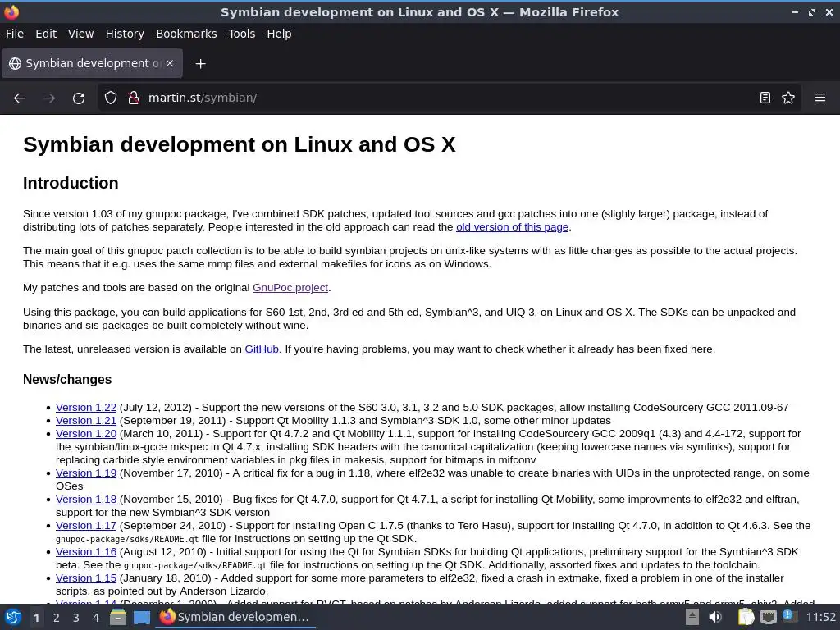Open the volume control in tray
This screenshot has height=630, width=840.
715,617
